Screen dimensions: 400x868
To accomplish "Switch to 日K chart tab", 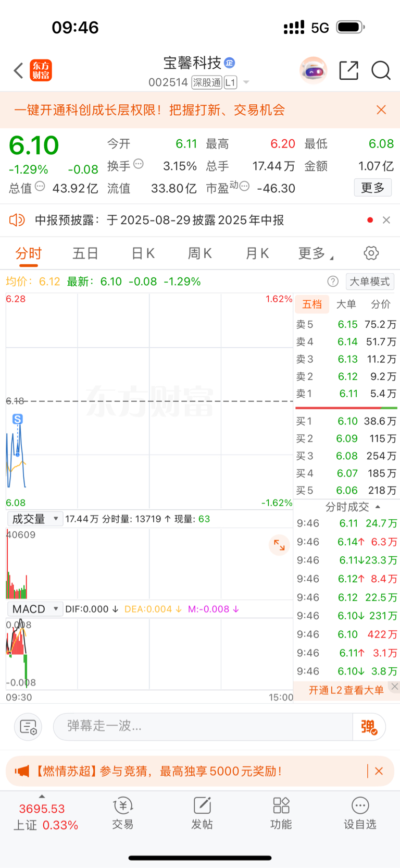I will (143, 253).
